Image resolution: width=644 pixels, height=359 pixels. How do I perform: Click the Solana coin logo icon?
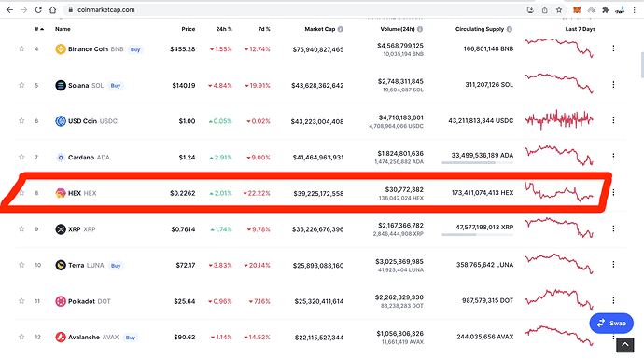pos(61,86)
